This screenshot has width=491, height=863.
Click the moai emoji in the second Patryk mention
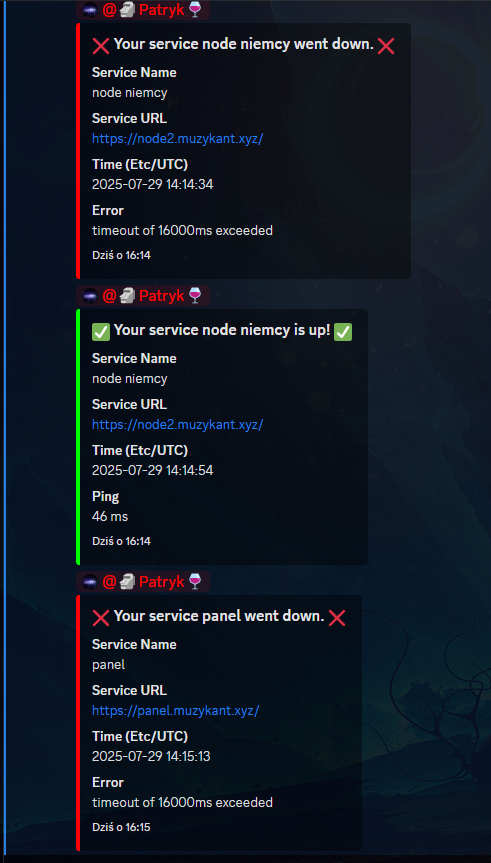pyautogui.click(x=128, y=296)
